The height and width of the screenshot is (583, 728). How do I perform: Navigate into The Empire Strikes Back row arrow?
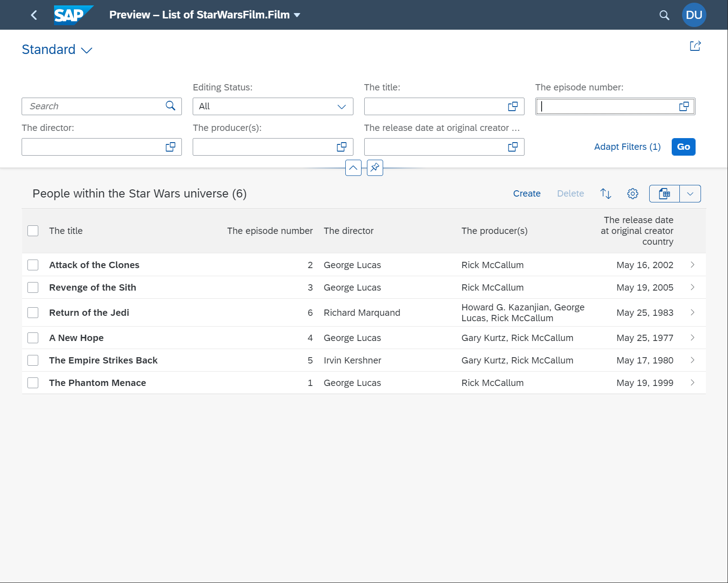click(x=692, y=360)
